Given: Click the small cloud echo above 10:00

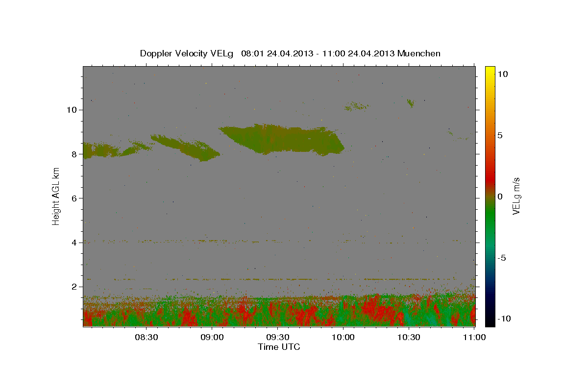Looking at the screenshot, I should [x=357, y=106].
